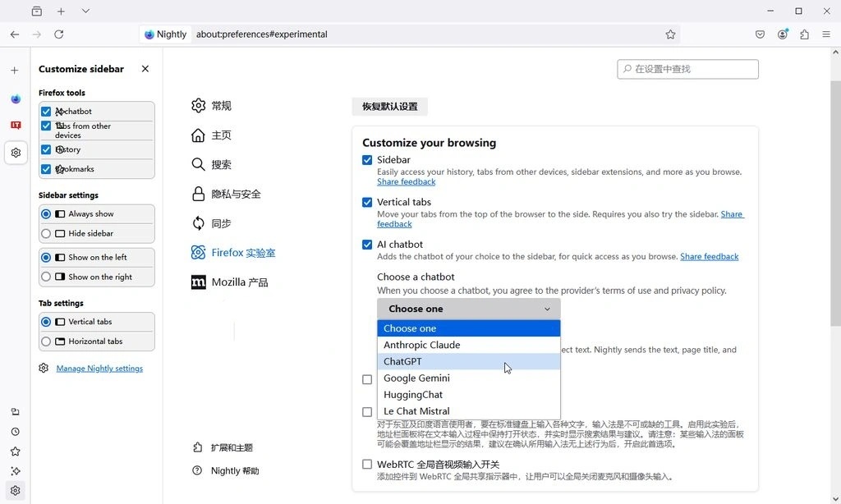Uncheck the Sidebar experiment checkbox

click(x=367, y=160)
